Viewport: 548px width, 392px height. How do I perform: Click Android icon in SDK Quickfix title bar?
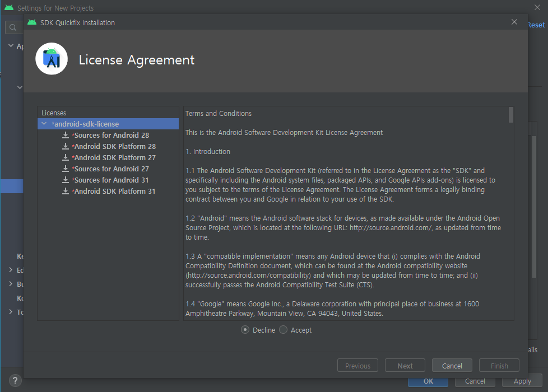pos(32,22)
